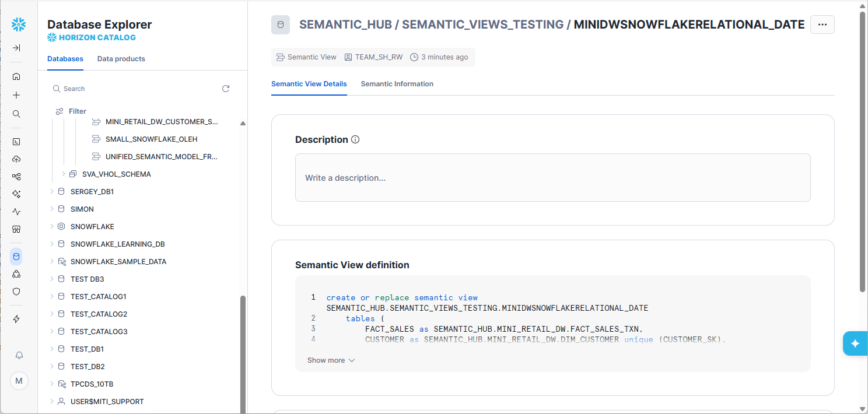Open the notifications bell

(x=19, y=355)
